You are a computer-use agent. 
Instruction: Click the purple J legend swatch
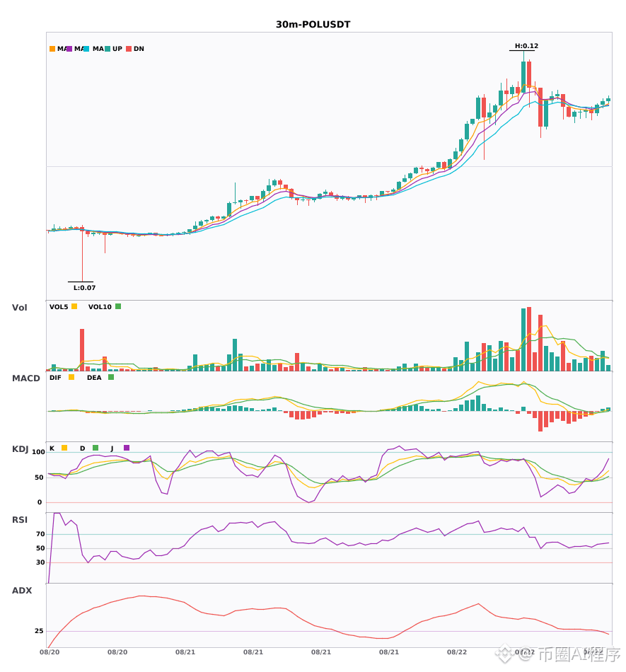click(127, 448)
